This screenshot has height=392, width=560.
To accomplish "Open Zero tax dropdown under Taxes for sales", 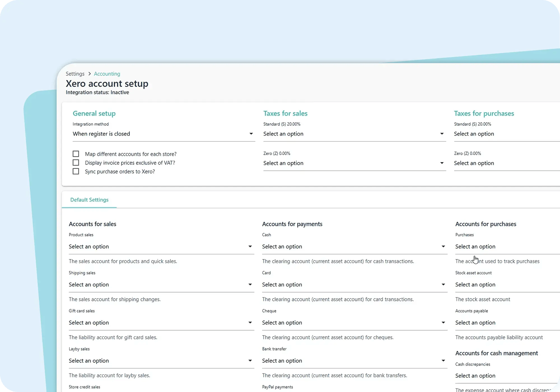I will (442, 163).
